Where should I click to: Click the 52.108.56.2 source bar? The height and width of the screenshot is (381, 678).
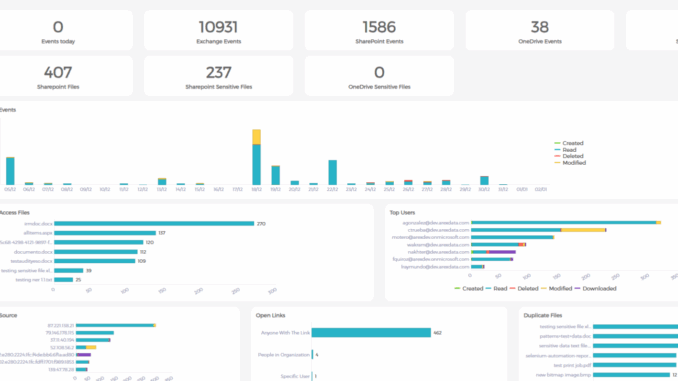86,347
